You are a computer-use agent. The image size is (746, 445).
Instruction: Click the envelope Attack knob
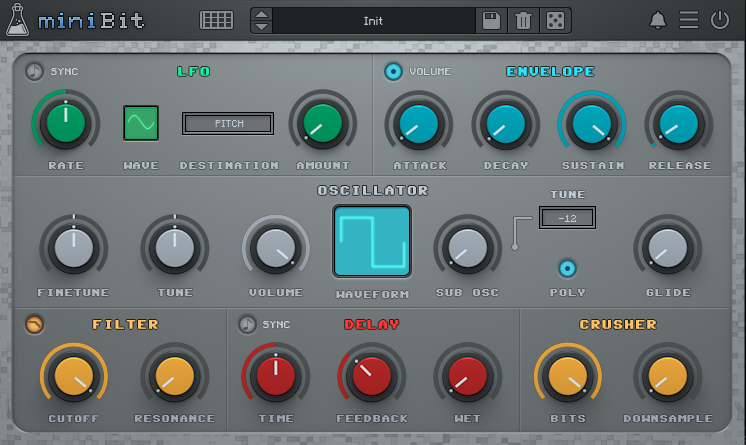(x=419, y=125)
